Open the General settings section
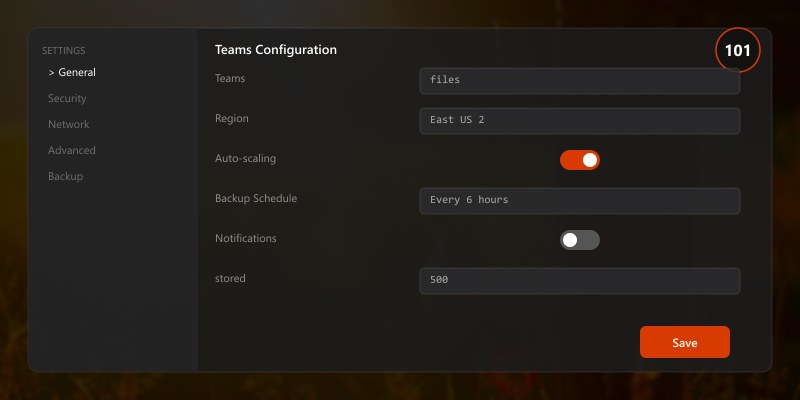Viewport: 800px width, 400px height. click(72, 72)
